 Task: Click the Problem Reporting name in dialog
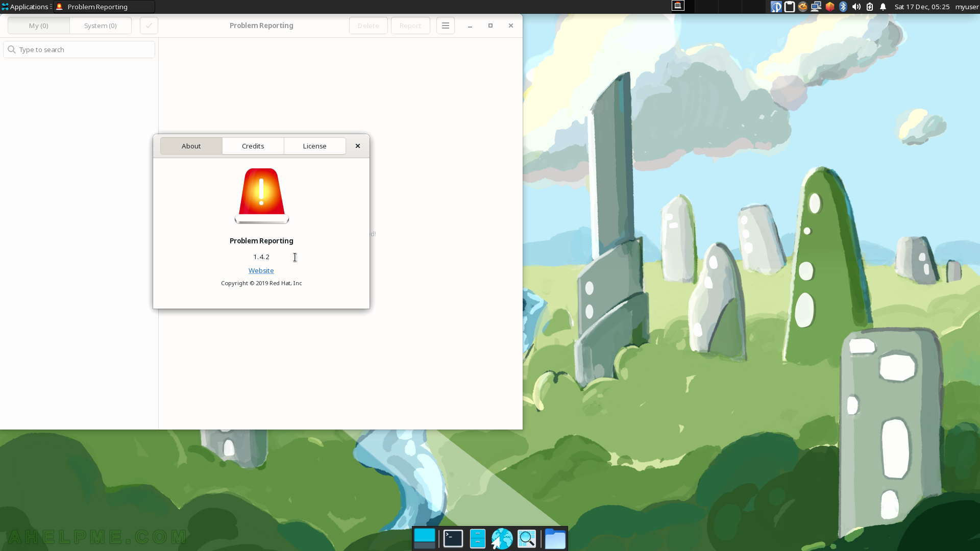261,241
